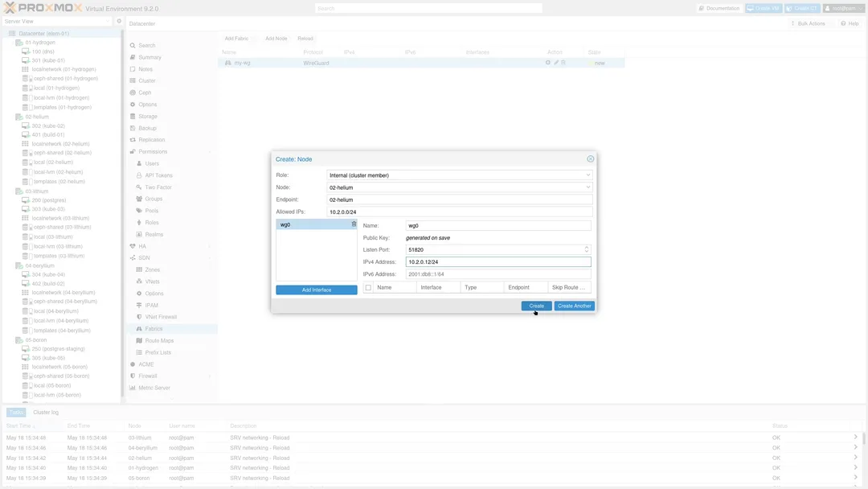Click the Proxmox logo
The image size is (868, 489).
coord(43,8)
